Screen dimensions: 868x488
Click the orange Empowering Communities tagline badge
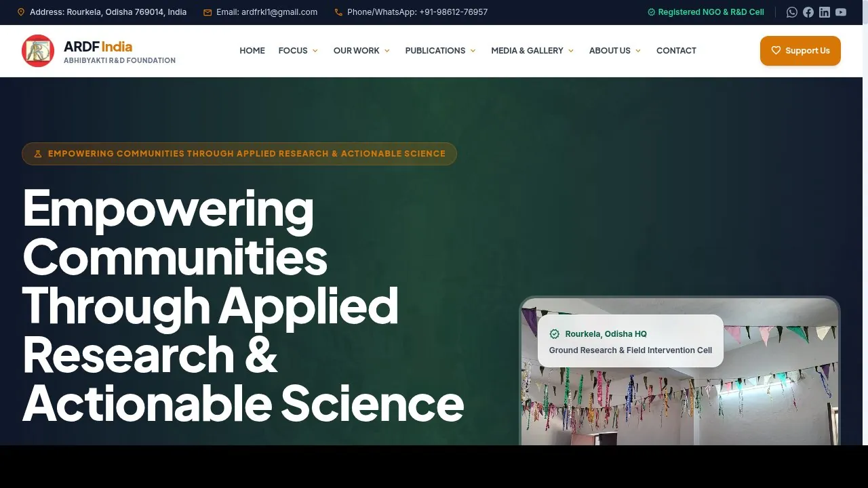pyautogui.click(x=239, y=154)
